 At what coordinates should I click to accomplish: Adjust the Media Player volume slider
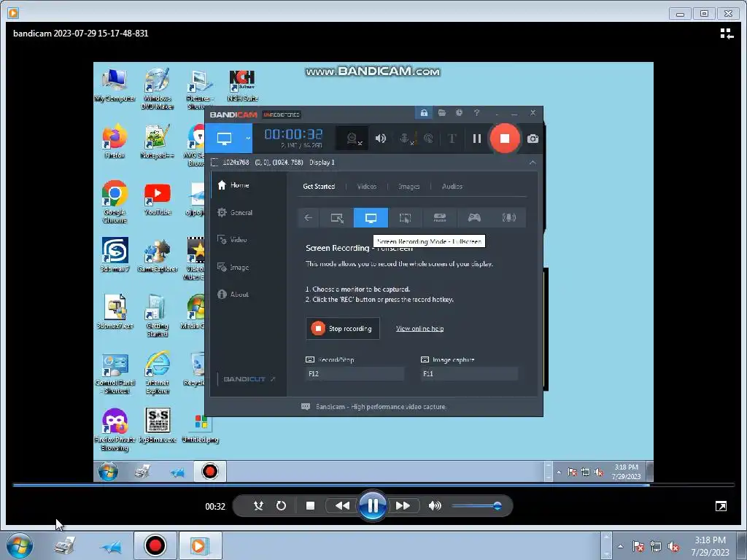tap(476, 506)
